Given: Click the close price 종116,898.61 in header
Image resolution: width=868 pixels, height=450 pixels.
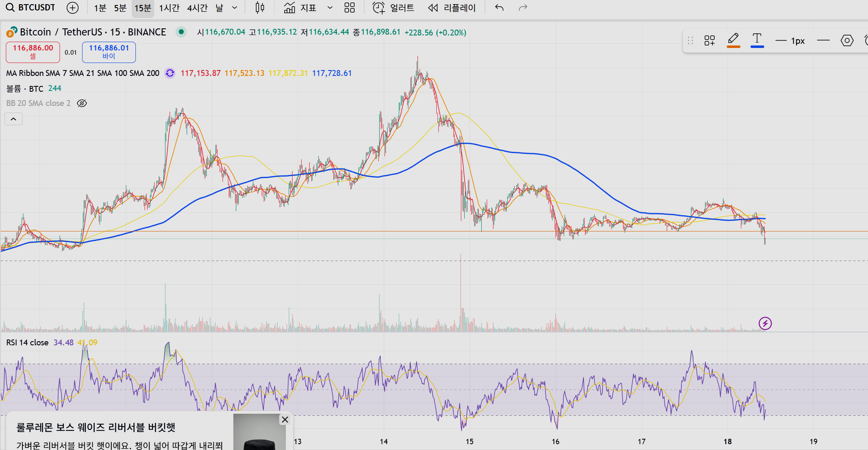Looking at the screenshot, I should click(377, 32).
